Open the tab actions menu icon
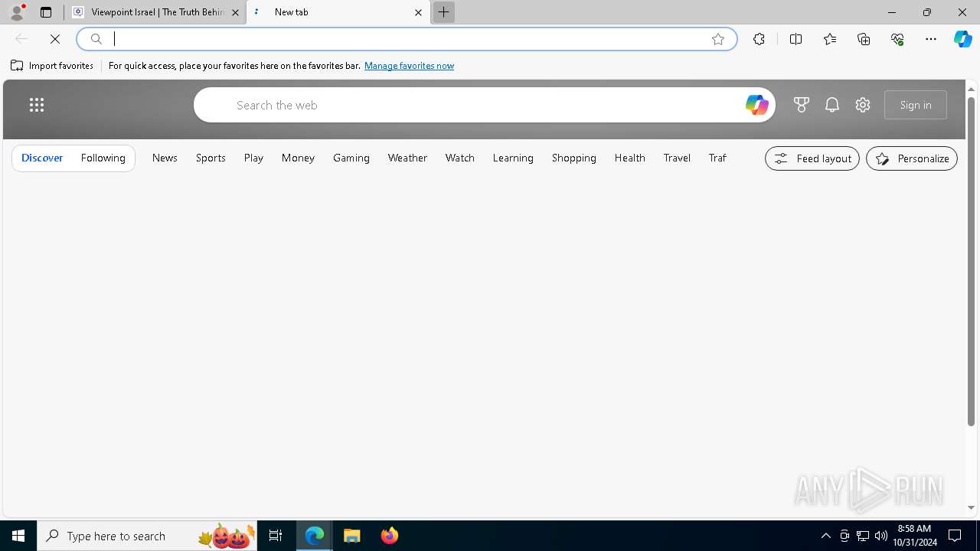Image resolution: width=980 pixels, height=551 pixels. (46, 12)
